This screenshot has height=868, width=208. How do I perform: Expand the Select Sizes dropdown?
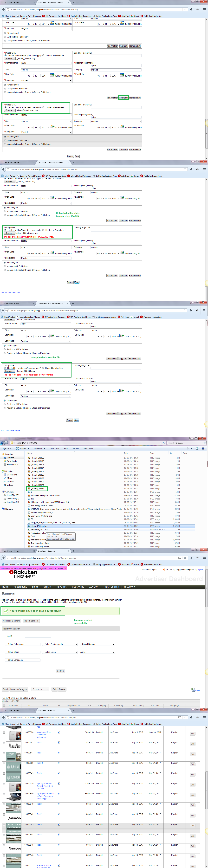pos(60,652)
